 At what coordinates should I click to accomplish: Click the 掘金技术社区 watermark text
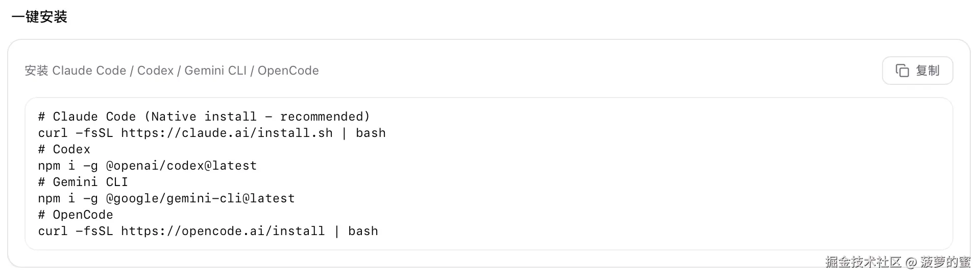[863, 262]
